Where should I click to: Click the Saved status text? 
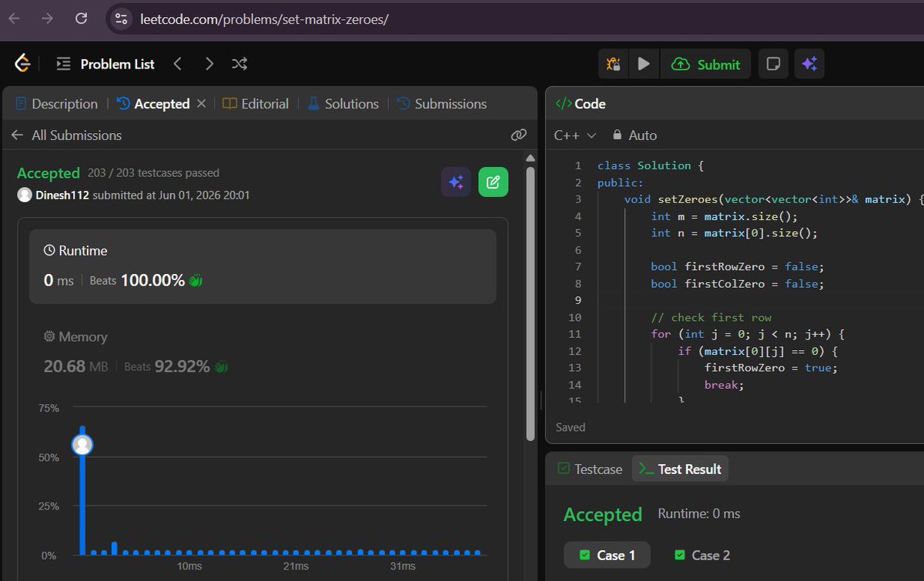(x=571, y=427)
